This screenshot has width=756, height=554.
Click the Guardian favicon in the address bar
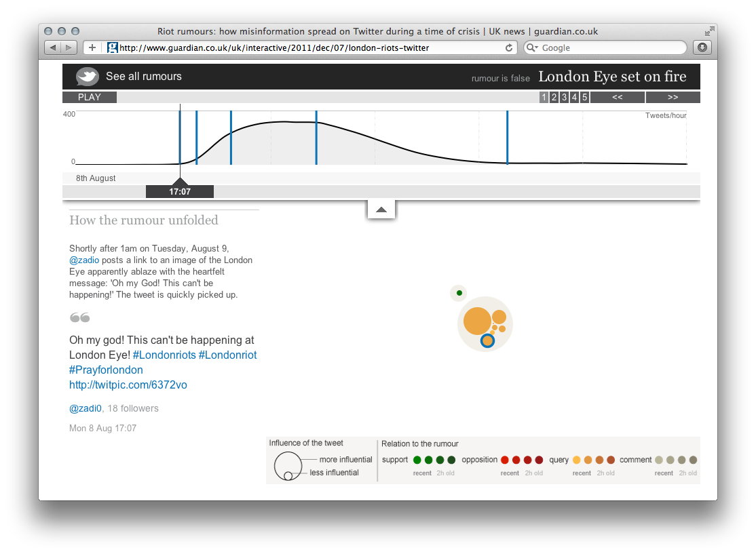tap(113, 47)
